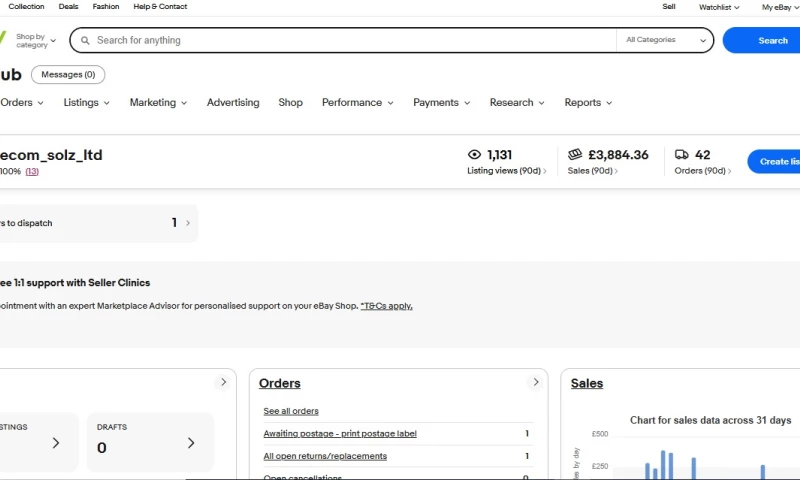Click the banknote icon beside Sales total
This screenshot has width=800, height=480.
click(x=575, y=154)
